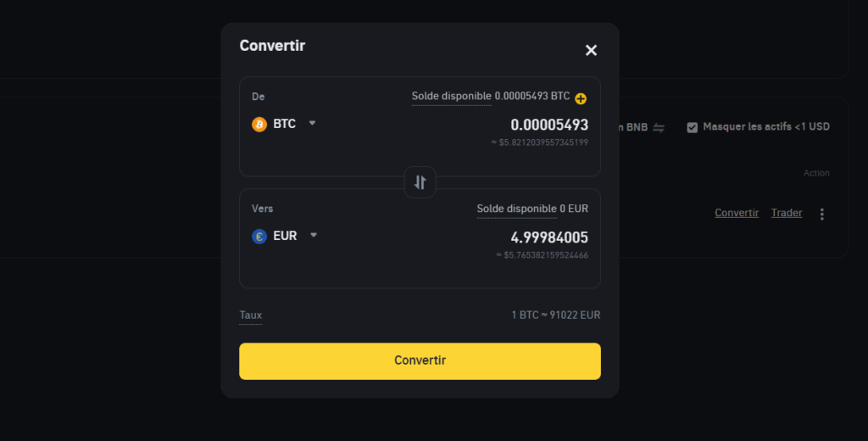Screen dimensions: 868x441
Task: Click the yellow Convertir button
Action: [x=420, y=361]
